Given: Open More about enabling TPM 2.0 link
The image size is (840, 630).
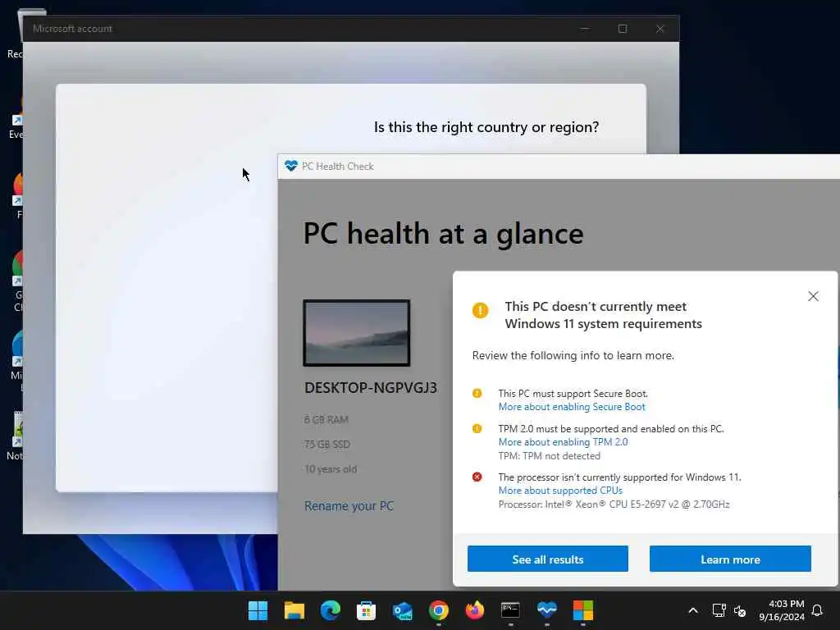Looking at the screenshot, I should coord(563,442).
